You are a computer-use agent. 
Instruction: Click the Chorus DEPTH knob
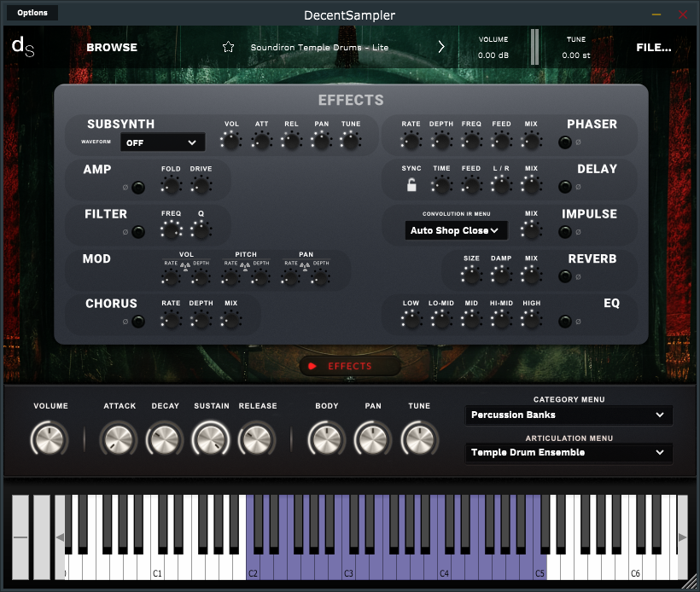tap(201, 321)
